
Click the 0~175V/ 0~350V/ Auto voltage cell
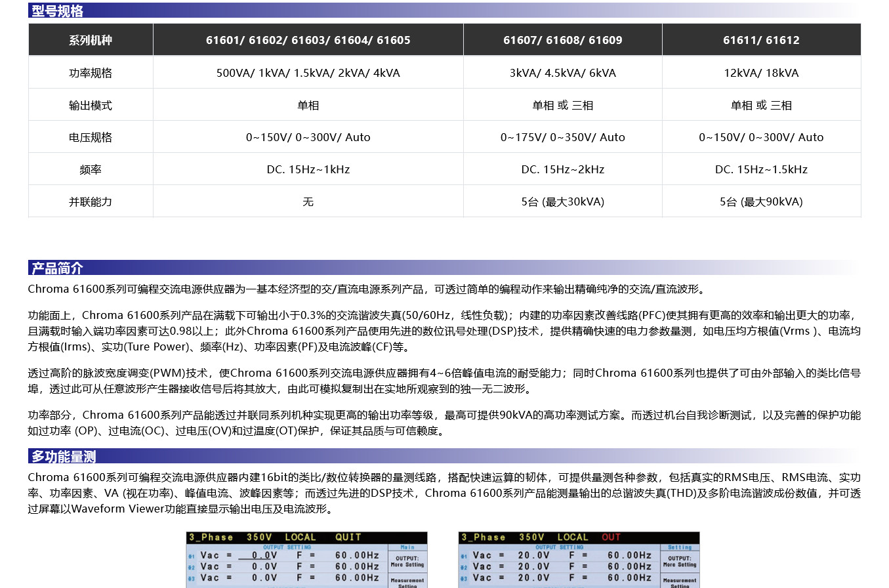pyautogui.click(x=562, y=137)
